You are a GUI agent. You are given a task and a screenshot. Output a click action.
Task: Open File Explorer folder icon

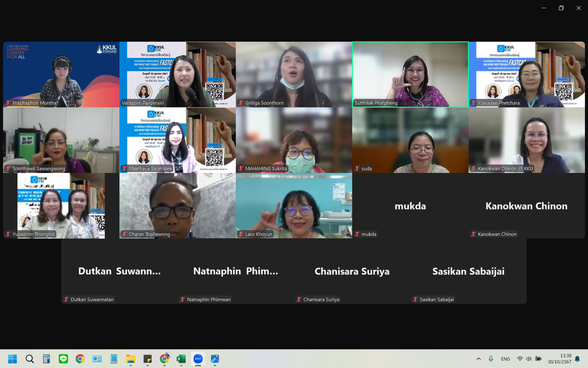tap(131, 358)
